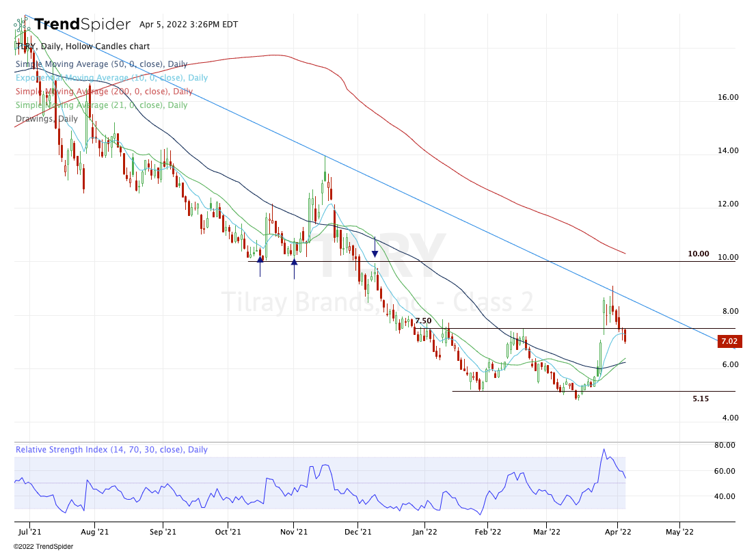
Task: Click the red 7.02 current price tag
Action: point(729,341)
